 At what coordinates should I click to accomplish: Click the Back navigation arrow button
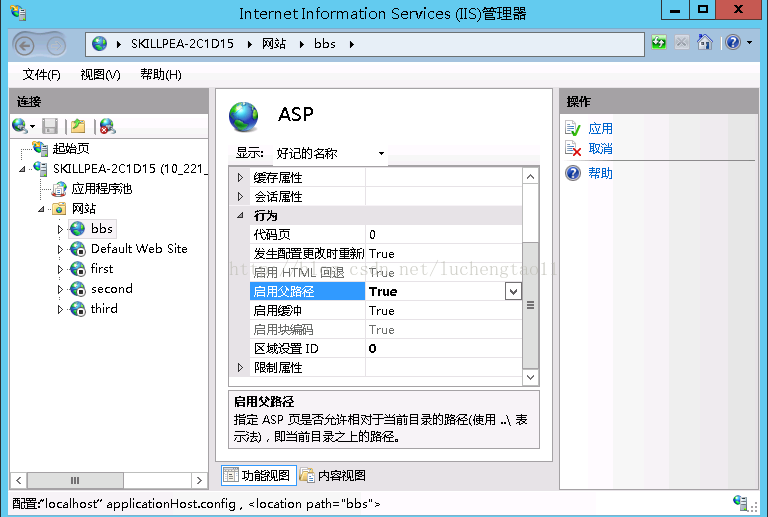(x=24, y=46)
